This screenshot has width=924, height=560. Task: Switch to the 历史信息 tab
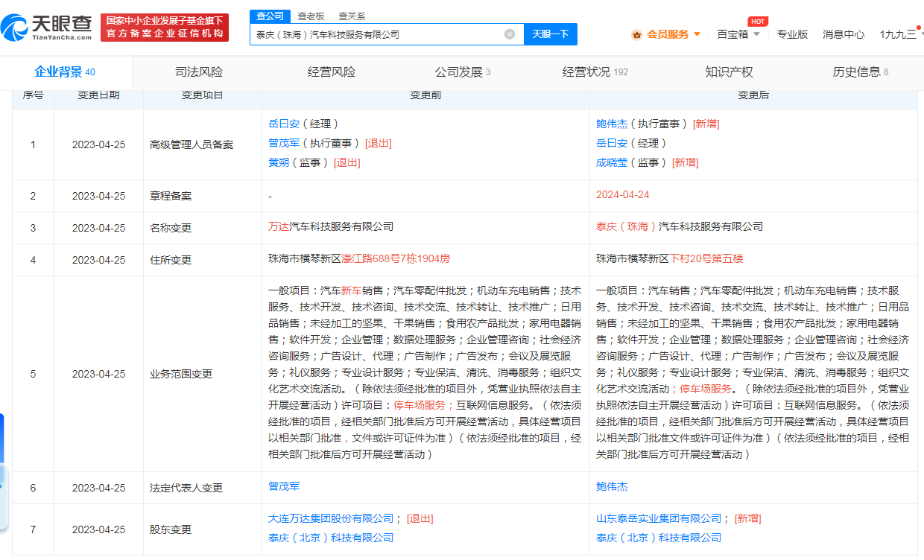click(x=861, y=72)
